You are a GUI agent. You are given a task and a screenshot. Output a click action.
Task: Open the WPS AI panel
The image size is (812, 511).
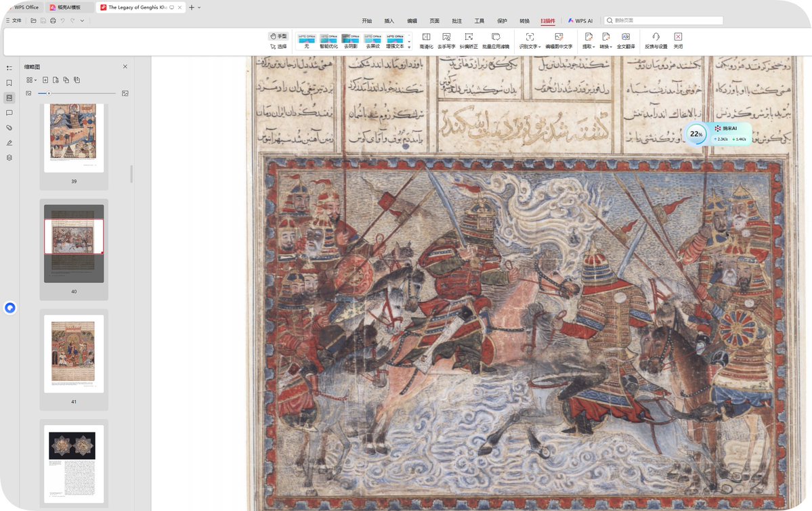tap(580, 21)
